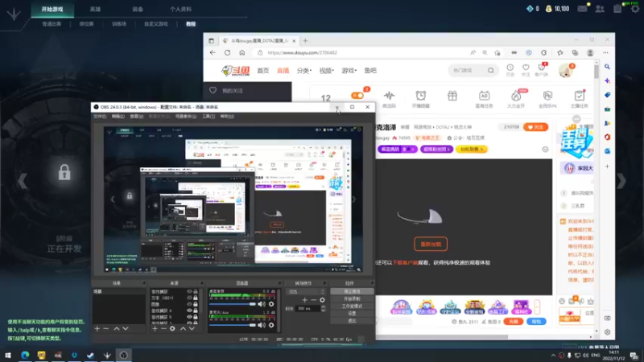
Task: Mute the desktop audio channel in OBS mixer
Action: click(x=261, y=304)
